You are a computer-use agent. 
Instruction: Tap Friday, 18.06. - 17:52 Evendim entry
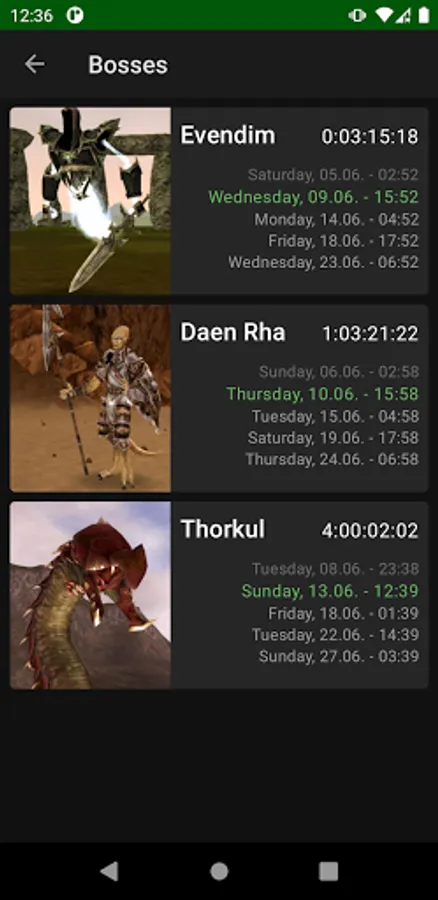pos(343,241)
